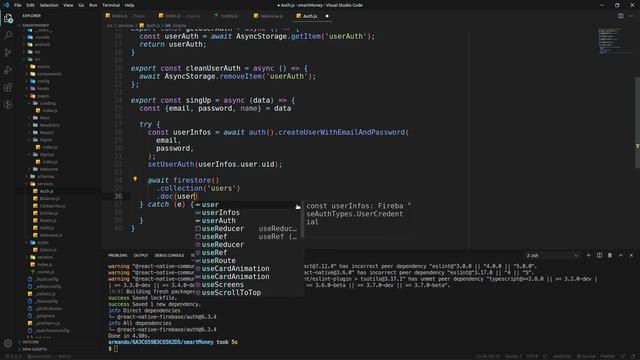The width and height of the screenshot is (640, 360).
Task: Split the terminal pane
Action: pos(599,255)
